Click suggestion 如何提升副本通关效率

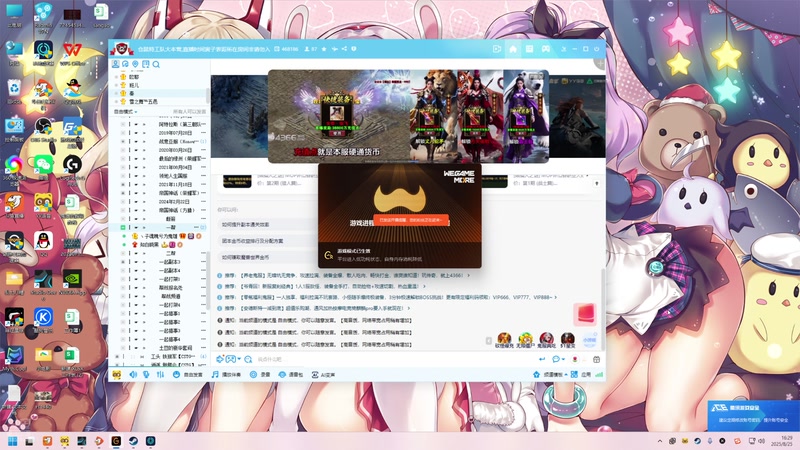point(245,224)
